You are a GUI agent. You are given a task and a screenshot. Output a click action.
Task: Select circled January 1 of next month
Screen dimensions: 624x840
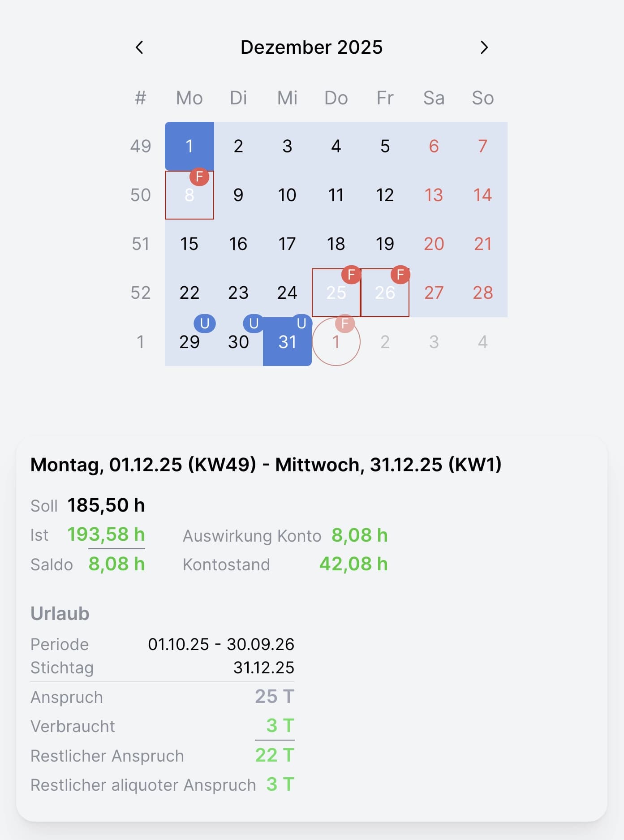[x=336, y=342]
